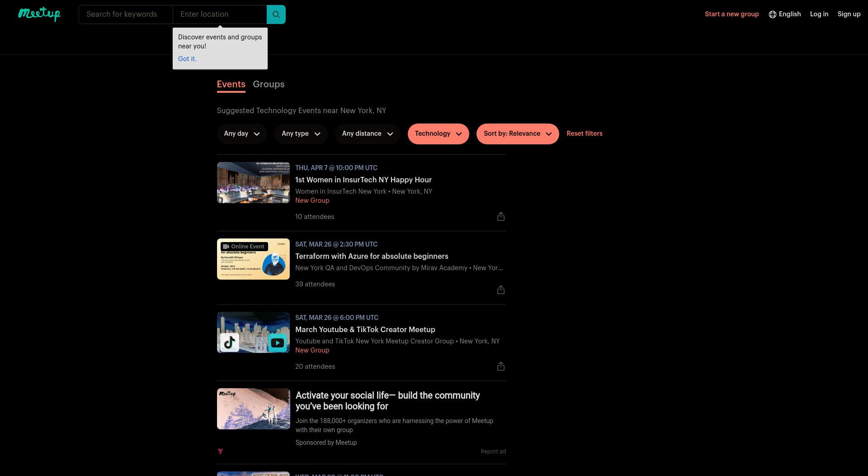Open 1st Women in InsurTech NY Happy Hour title
Viewport: 868px width, 476px height.
coord(363,180)
